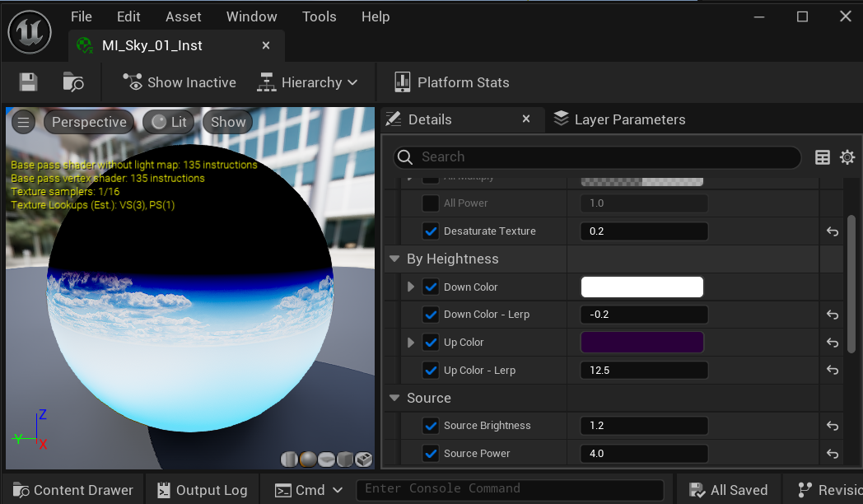Click the Down Color - Lerp value -0.2

[x=644, y=314]
